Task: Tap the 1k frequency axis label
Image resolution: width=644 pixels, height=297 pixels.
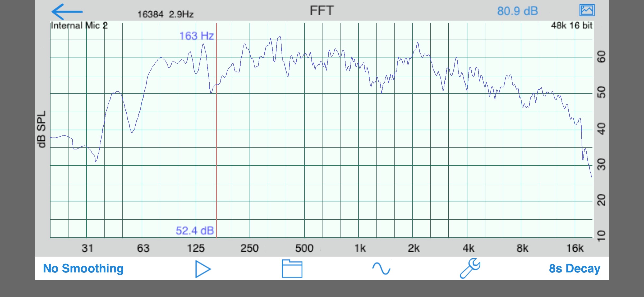Action: pyautogui.click(x=360, y=248)
